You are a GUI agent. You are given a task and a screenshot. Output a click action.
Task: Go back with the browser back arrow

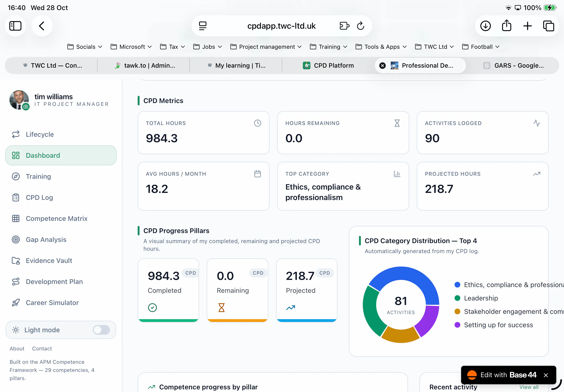coord(42,26)
